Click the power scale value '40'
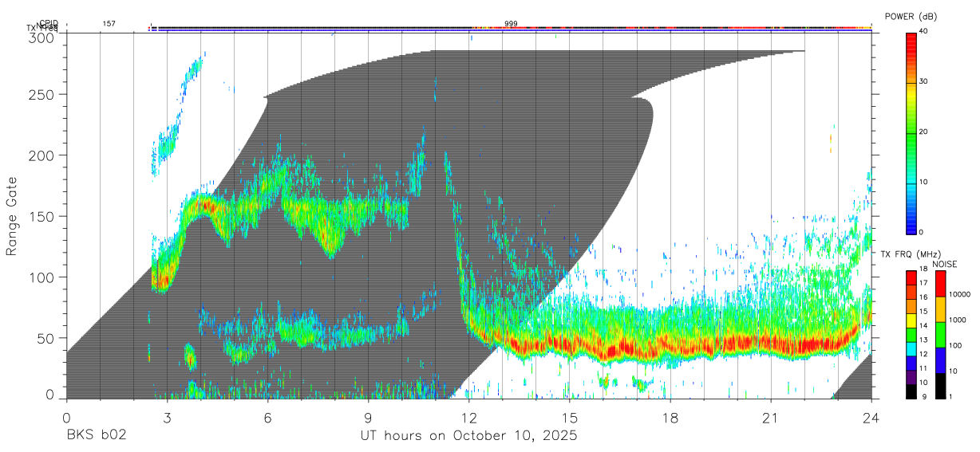This screenshot has height=452, width=980. coord(924,32)
